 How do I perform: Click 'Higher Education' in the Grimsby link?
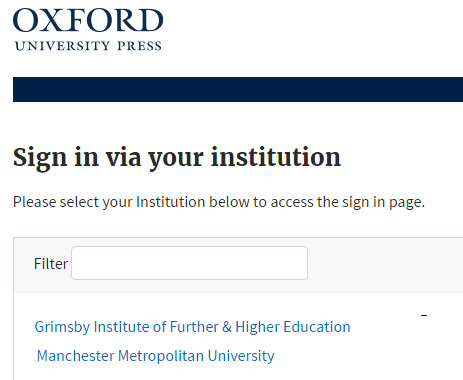pos(293,327)
